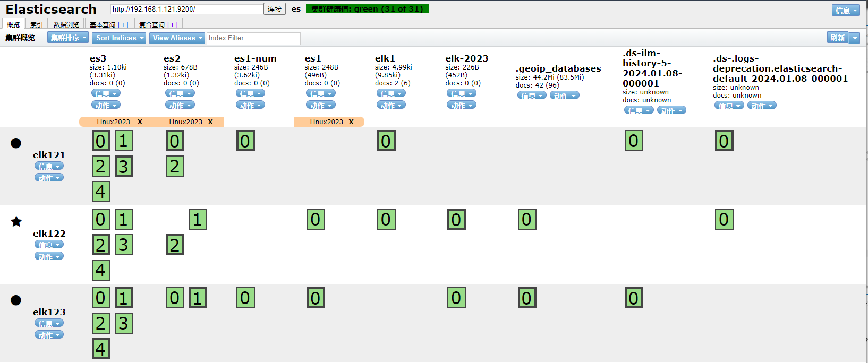868x363 pixels.
Task: Open the 集群排序 dropdown
Action: pos(68,38)
